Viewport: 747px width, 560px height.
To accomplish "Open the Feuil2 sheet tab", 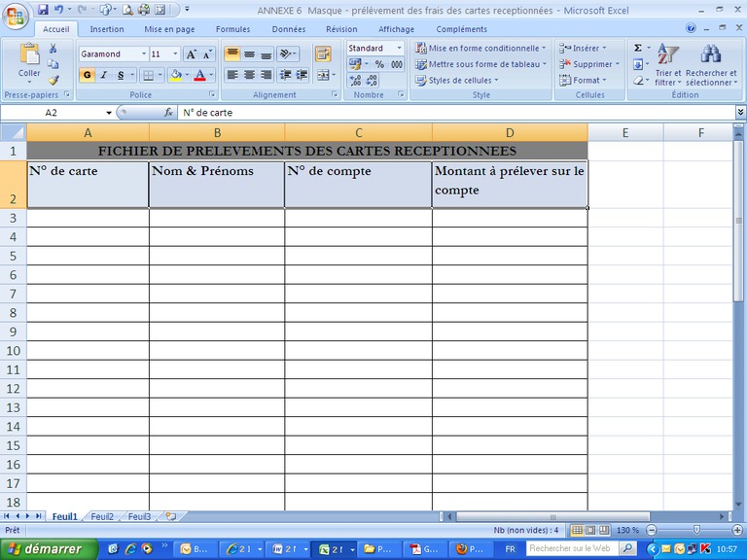I will 102,516.
